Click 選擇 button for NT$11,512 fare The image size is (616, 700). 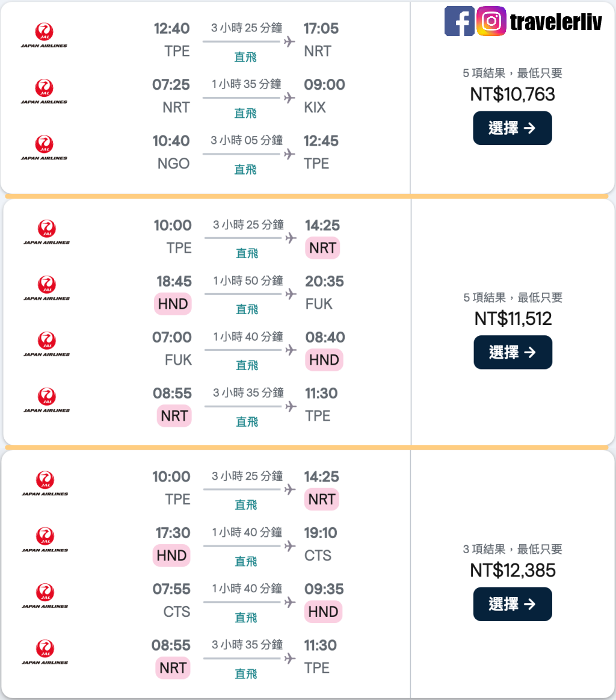coord(513,352)
